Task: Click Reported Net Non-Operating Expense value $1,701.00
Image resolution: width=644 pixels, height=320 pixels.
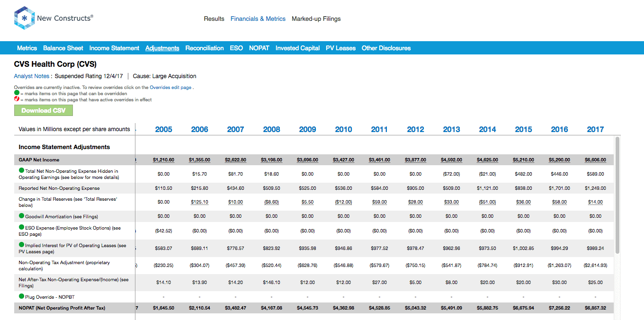Action: pos(560,188)
